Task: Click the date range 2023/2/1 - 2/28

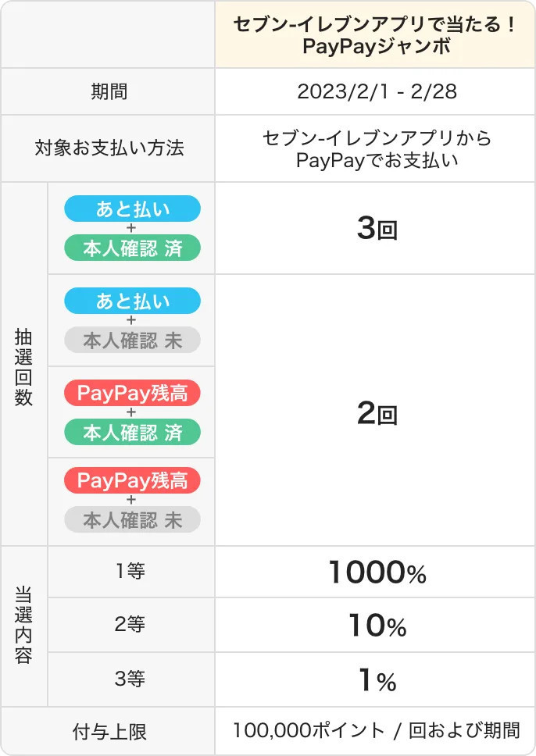Action: [376, 92]
